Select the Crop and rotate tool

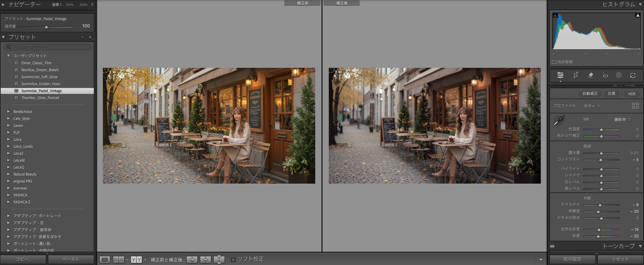[576, 75]
